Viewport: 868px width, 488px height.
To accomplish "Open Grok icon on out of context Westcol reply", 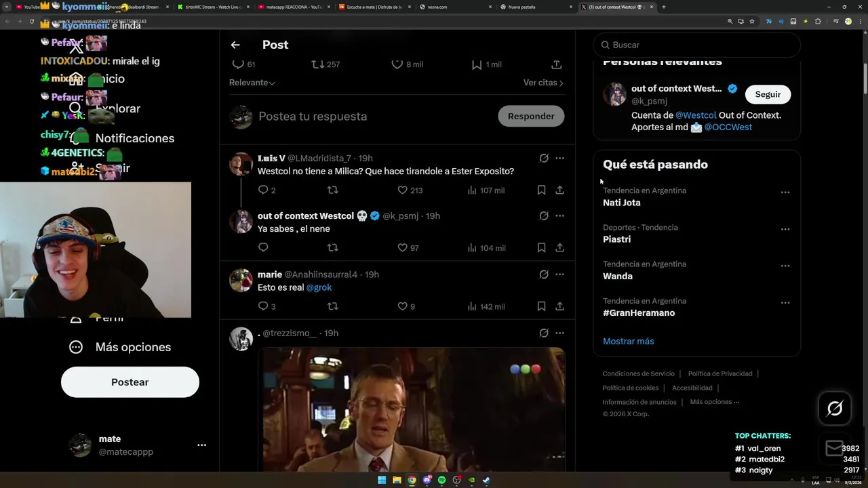I will click(544, 216).
